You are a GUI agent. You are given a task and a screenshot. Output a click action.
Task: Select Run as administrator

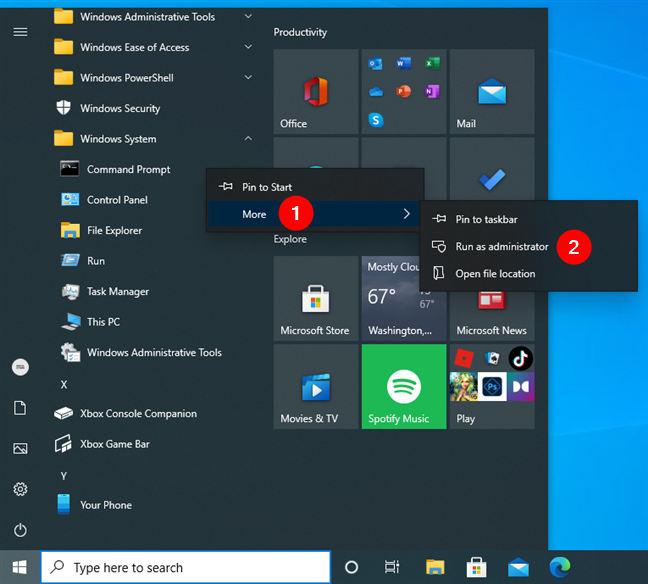[x=529, y=246]
